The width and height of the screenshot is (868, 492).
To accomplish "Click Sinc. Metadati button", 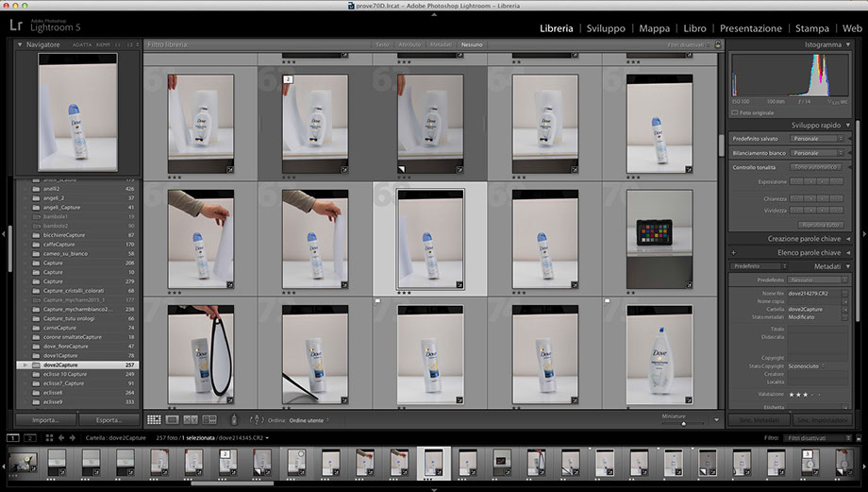I will pos(759,420).
